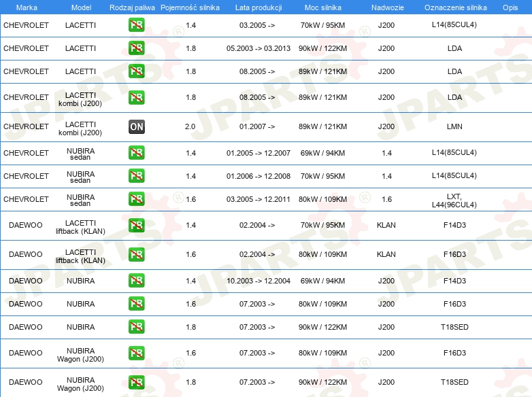
Task: Click petrol icon in Nubira Wagon 1.6 row
Action: pyautogui.click(x=136, y=353)
